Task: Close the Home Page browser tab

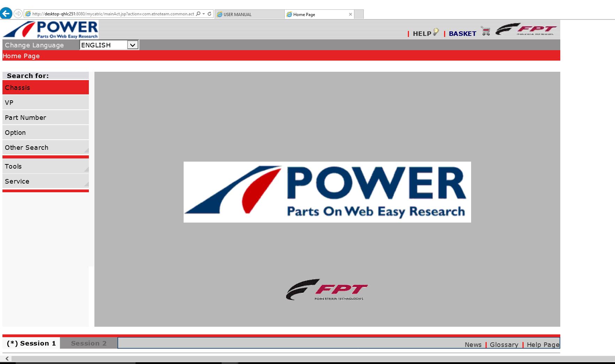Action: tap(350, 14)
